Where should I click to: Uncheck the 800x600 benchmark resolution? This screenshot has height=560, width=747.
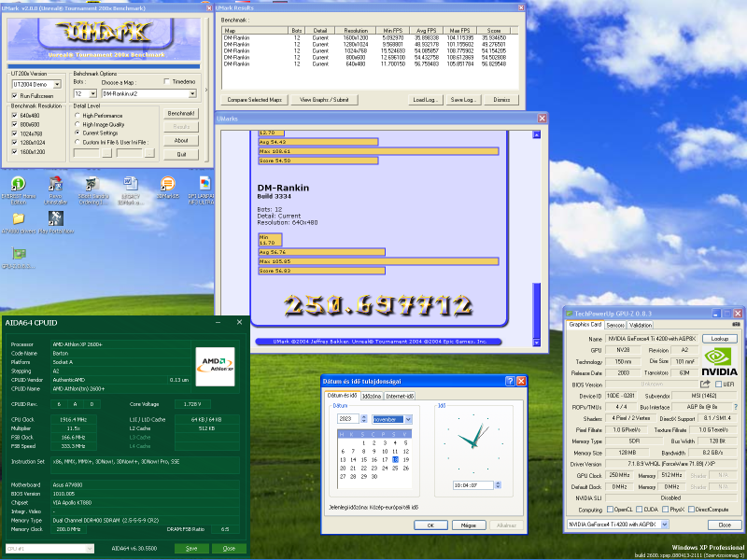coord(14,124)
